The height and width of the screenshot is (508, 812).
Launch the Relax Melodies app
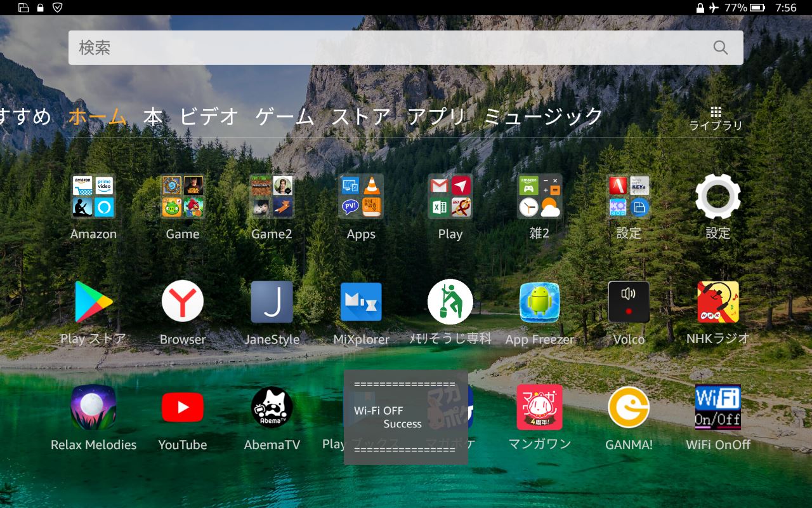pos(93,408)
